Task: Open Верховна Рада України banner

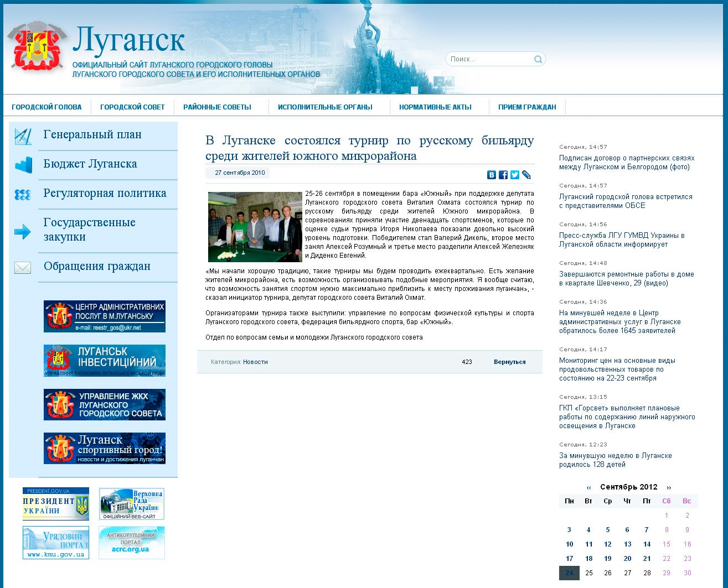Action: [x=132, y=504]
